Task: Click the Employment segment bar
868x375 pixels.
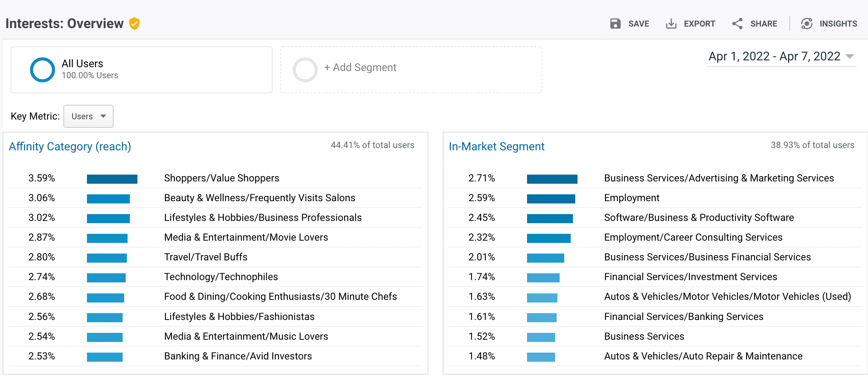Action: click(x=551, y=199)
